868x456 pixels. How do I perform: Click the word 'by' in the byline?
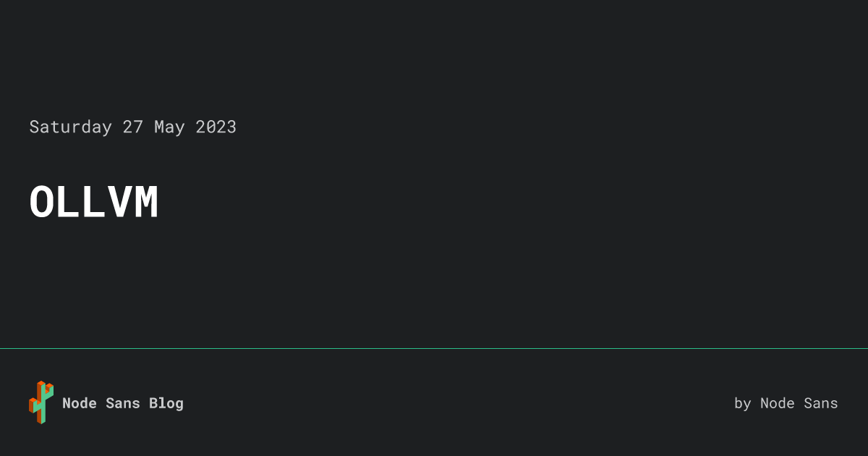(x=743, y=404)
